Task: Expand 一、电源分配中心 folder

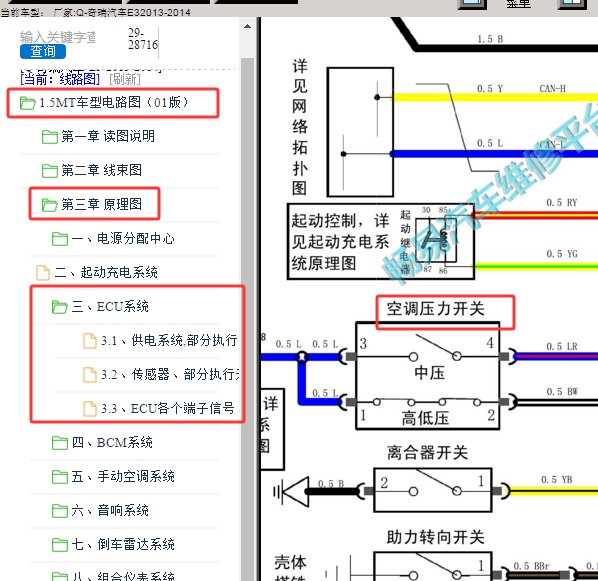Action: click(x=123, y=238)
